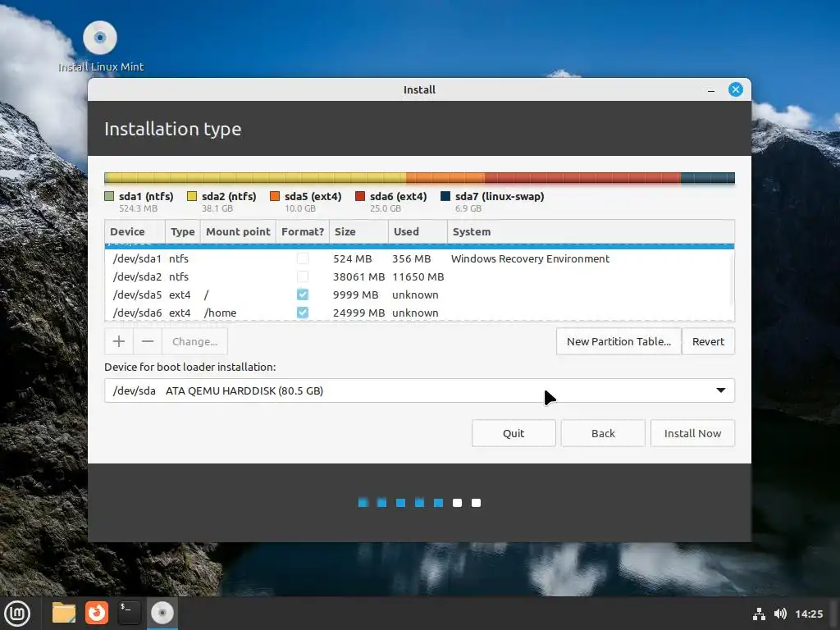Uncheck format checkbox for /dev/sda6
The image size is (840, 630).
(303, 313)
